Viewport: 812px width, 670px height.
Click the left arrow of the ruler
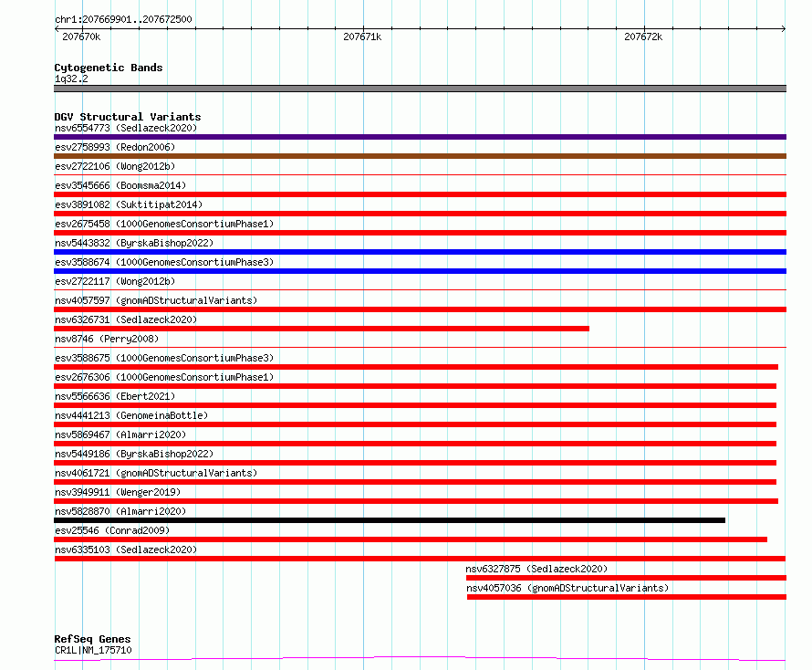57,29
